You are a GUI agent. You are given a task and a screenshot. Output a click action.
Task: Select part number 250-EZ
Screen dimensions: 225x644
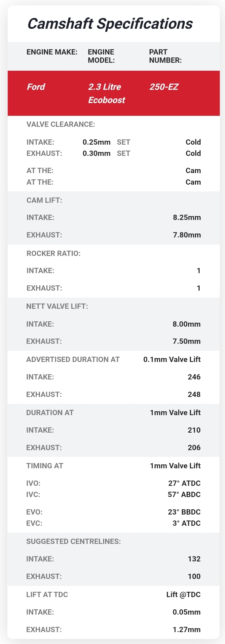click(164, 87)
